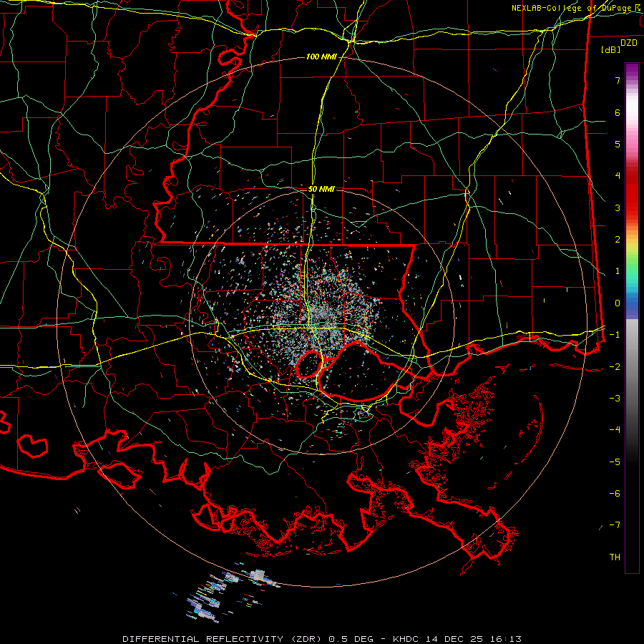This screenshot has height=644, width=644.
Task: Select the -7 dB scale label
Action: [615, 525]
